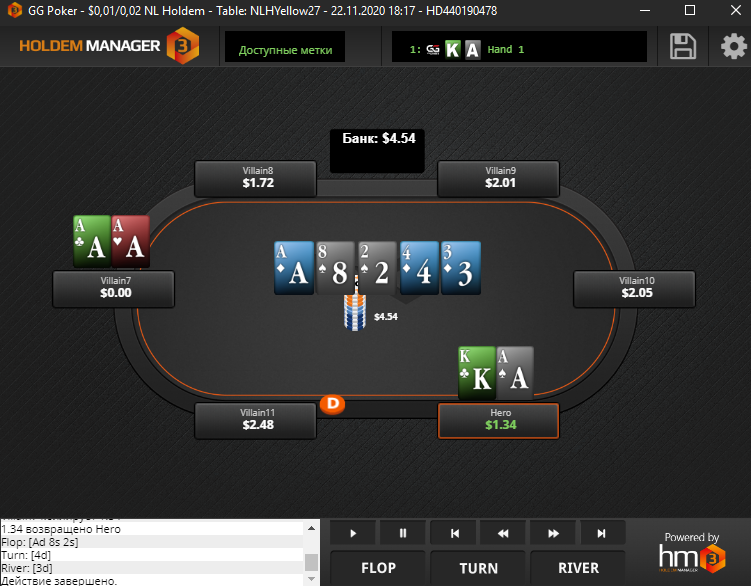Click the save floppy disk icon
Viewport: 751px width, 586px height.
(683, 46)
